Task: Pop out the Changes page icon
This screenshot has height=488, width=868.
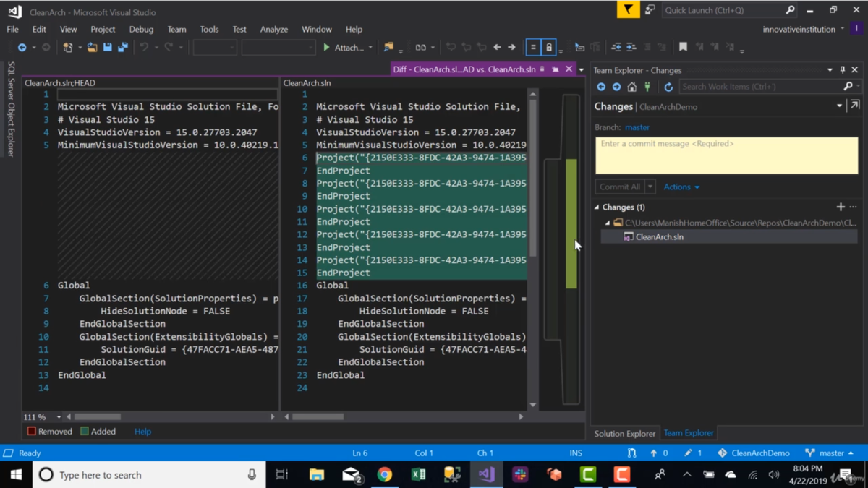Action: (855, 106)
